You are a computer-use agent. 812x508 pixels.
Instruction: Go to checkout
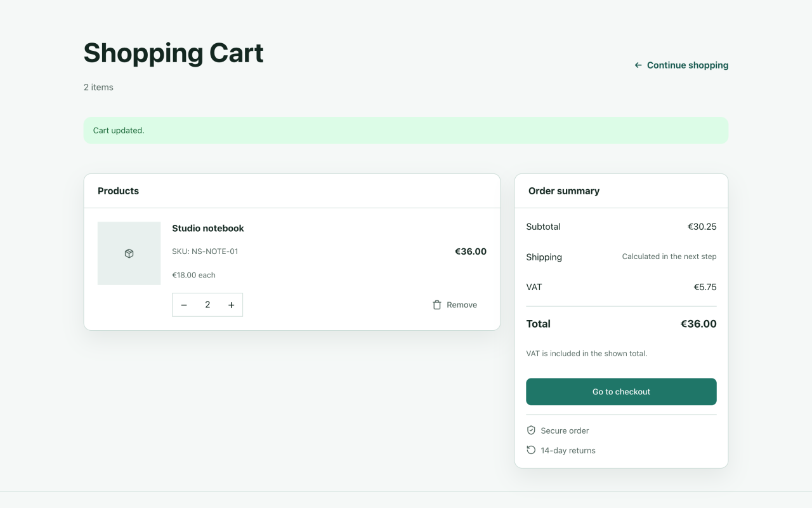621,392
